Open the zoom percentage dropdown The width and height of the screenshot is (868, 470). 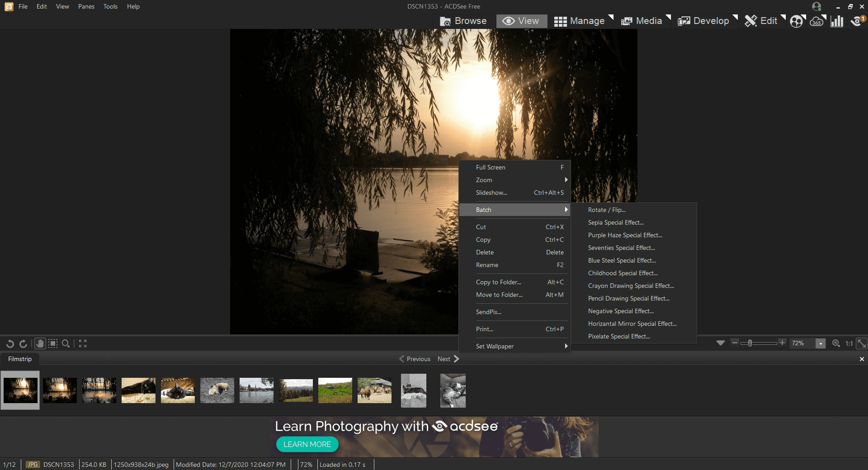click(821, 343)
